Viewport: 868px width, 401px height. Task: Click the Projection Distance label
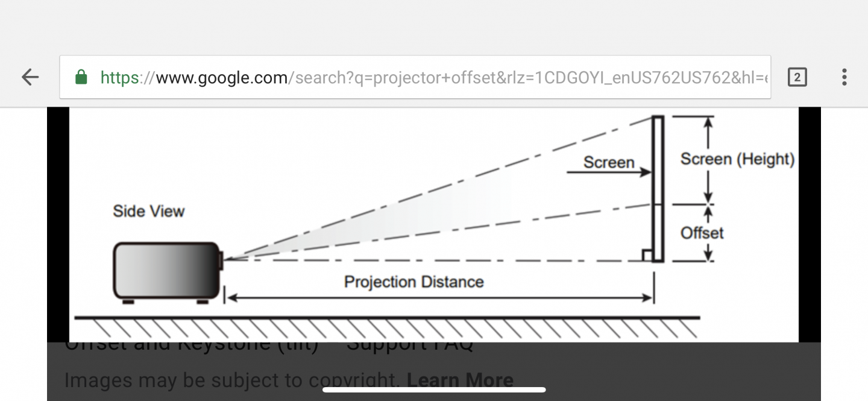(x=414, y=282)
